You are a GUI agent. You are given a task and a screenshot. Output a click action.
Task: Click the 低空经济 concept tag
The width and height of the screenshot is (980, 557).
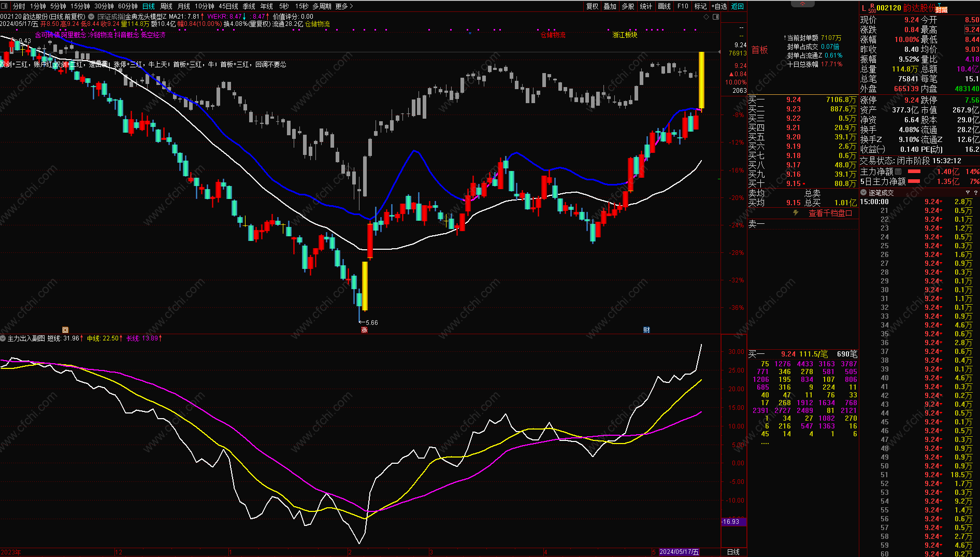coord(153,35)
